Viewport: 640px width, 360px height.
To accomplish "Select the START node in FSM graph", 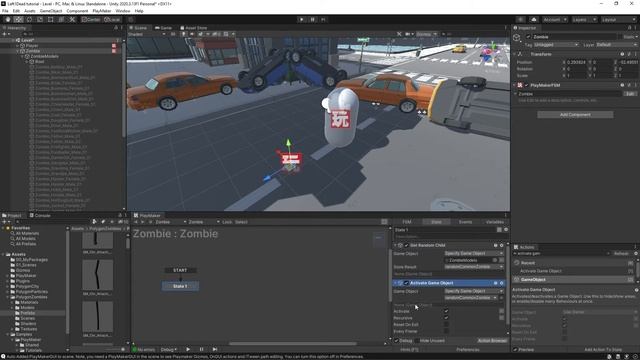I will (180, 270).
